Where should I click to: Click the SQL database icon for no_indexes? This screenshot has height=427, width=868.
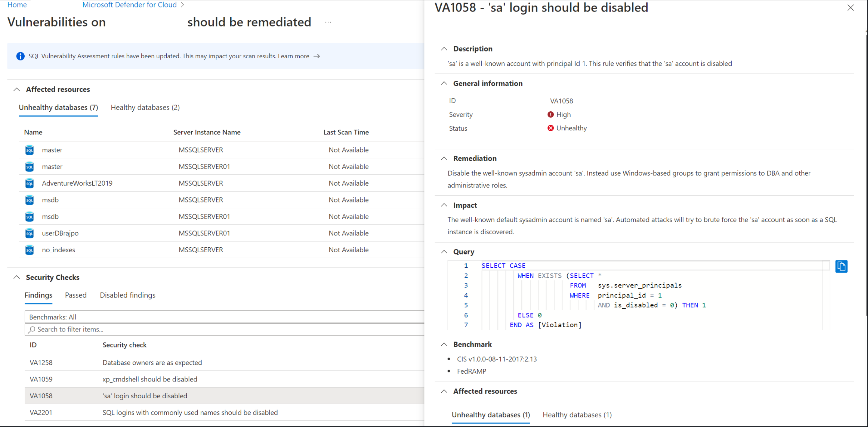click(x=29, y=250)
